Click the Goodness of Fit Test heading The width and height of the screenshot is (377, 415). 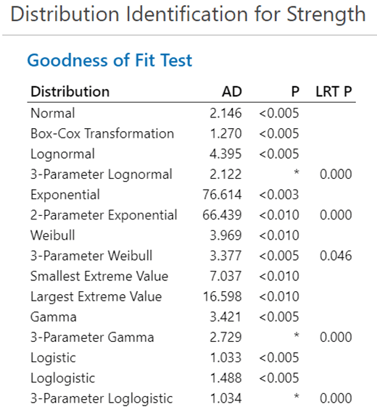tap(110, 61)
